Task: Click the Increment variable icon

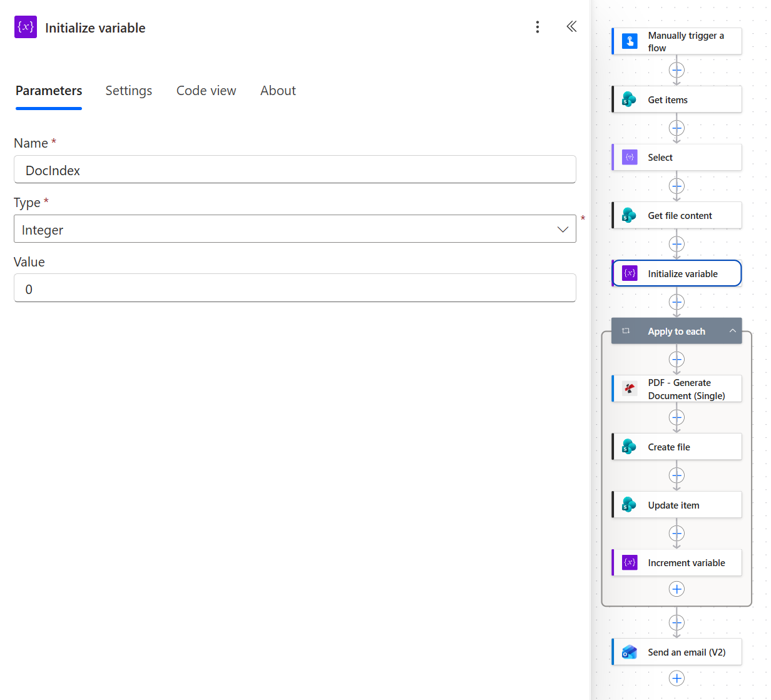Action: (x=630, y=562)
